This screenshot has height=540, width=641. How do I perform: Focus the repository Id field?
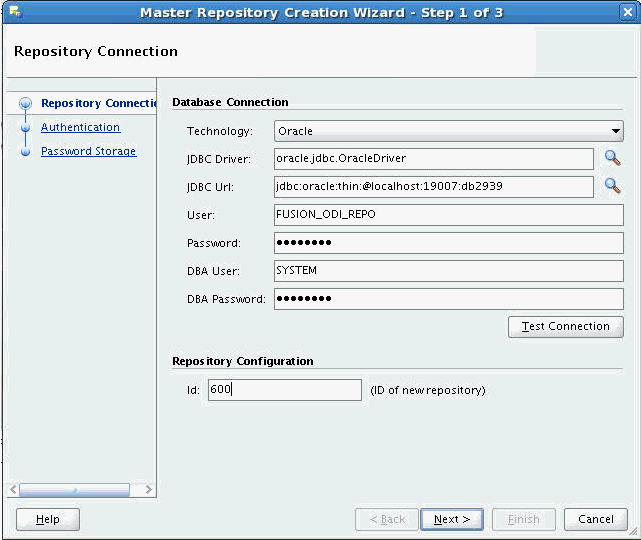coord(285,390)
